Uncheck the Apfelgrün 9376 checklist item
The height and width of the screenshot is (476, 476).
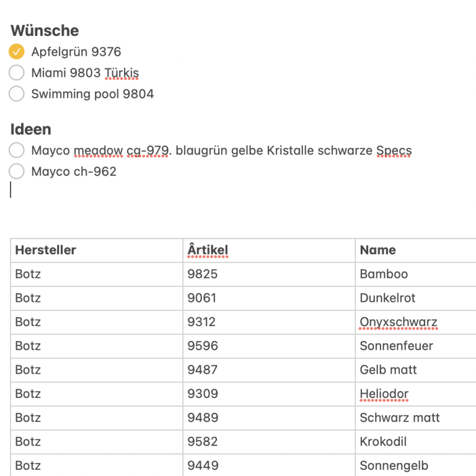tap(17, 51)
